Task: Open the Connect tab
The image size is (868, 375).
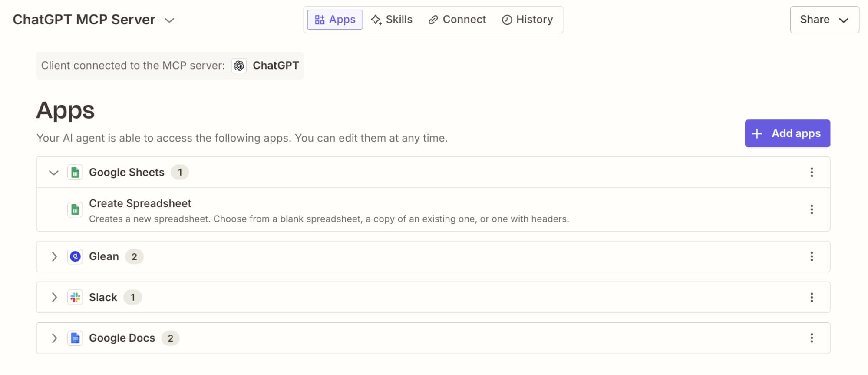Action: [457, 20]
